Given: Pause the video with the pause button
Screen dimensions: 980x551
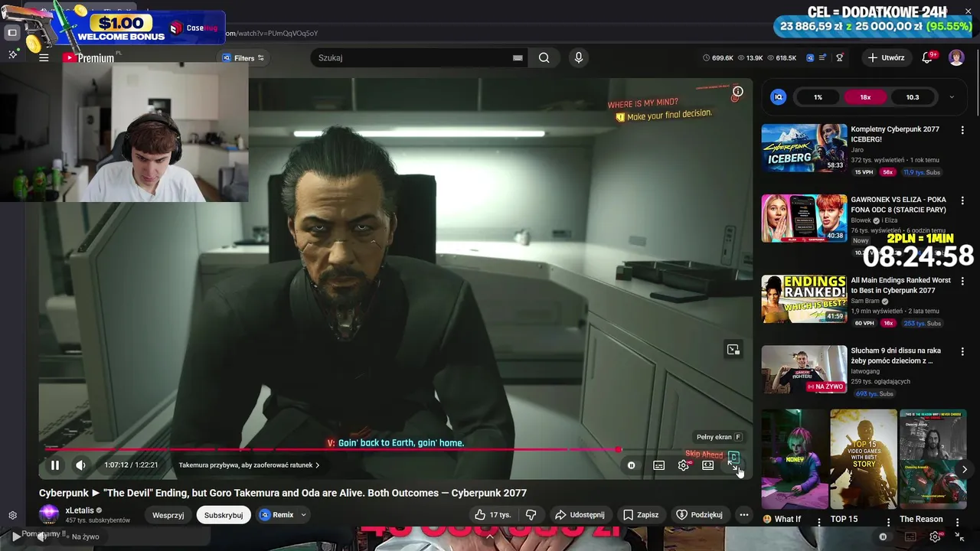Looking at the screenshot, I should pyautogui.click(x=55, y=465).
